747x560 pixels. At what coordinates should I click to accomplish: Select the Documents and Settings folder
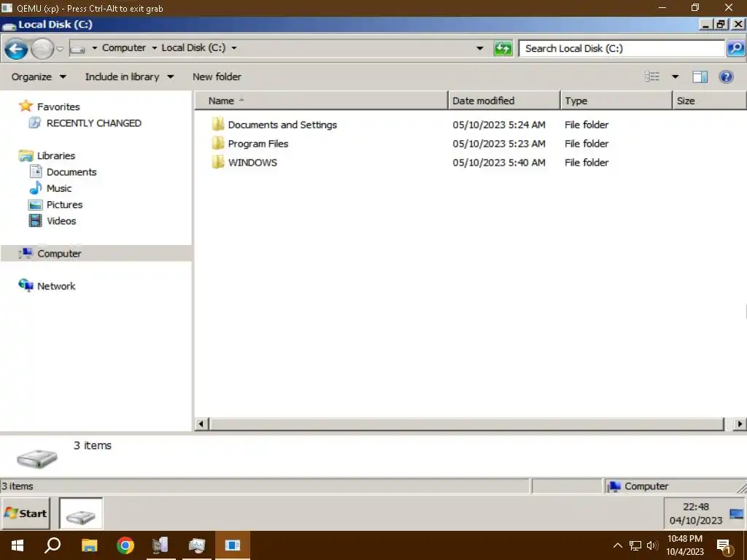[x=282, y=125]
